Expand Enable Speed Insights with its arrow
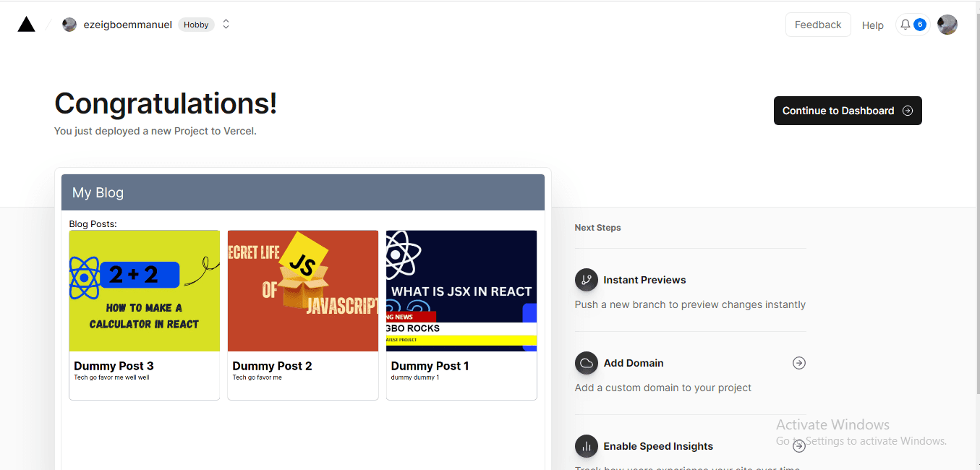This screenshot has height=470, width=980. [x=798, y=446]
